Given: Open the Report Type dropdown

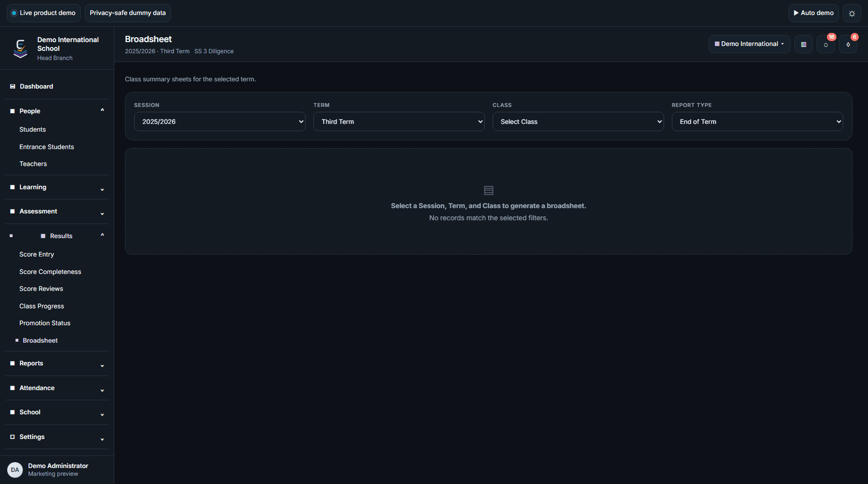Looking at the screenshot, I should pyautogui.click(x=758, y=121).
